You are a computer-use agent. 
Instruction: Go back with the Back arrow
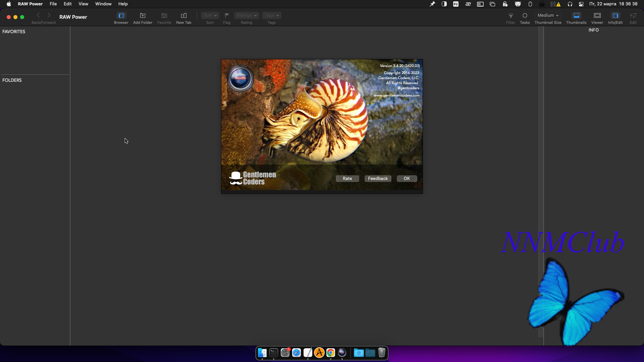tap(38, 15)
